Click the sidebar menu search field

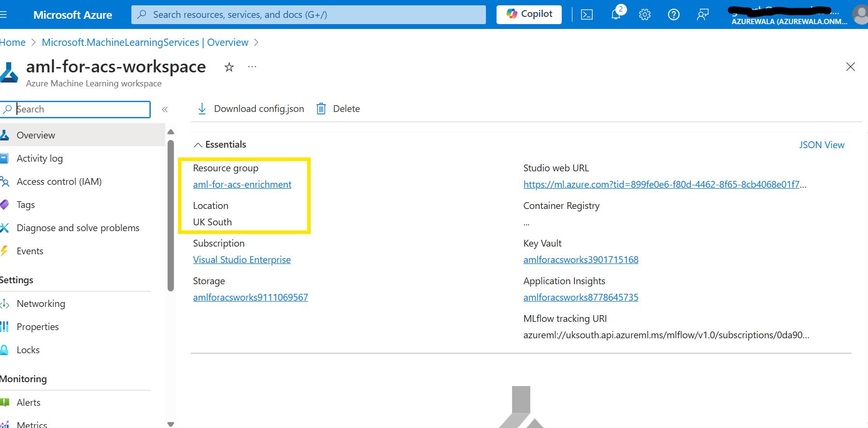point(76,109)
